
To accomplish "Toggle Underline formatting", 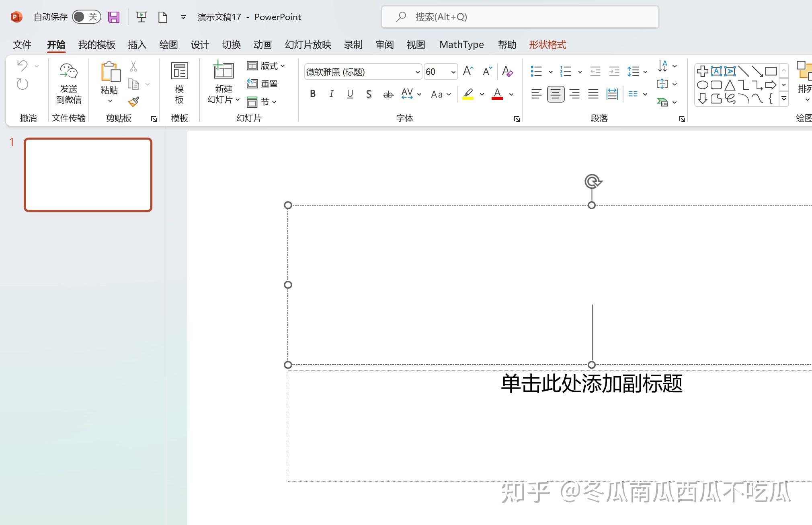I will click(x=350, y=94).
